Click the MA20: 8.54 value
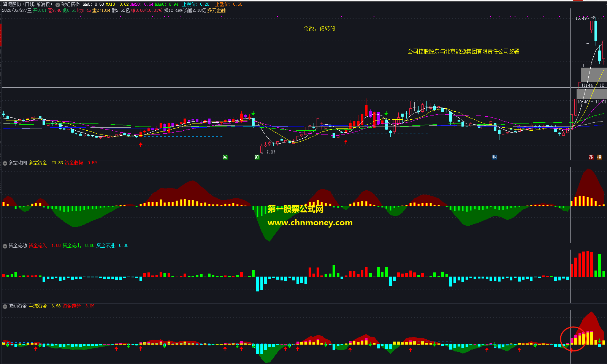Screen dimensions: 607x364 point(142,4)
